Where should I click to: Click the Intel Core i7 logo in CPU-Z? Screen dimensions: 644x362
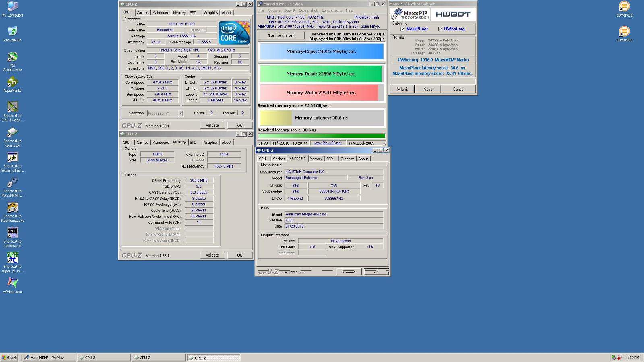pyautogui.click(x=234, y=33)
